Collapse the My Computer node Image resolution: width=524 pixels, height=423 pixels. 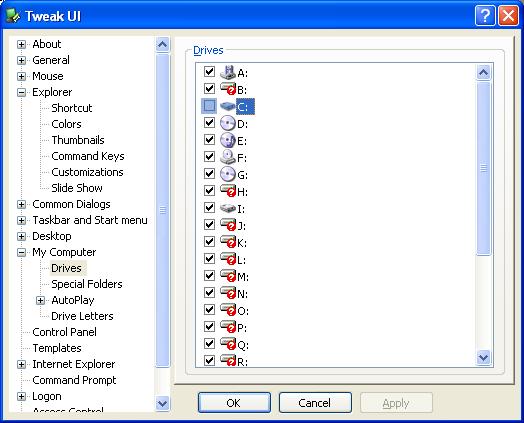21,253
